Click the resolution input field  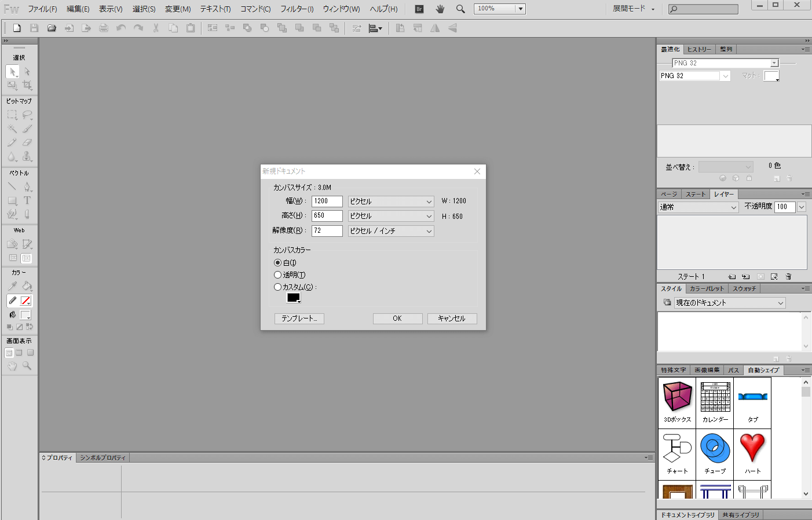tap(327, 230)
